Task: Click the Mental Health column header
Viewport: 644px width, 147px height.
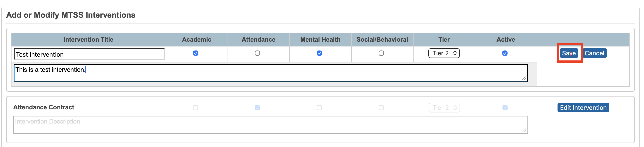Action: 320,39
